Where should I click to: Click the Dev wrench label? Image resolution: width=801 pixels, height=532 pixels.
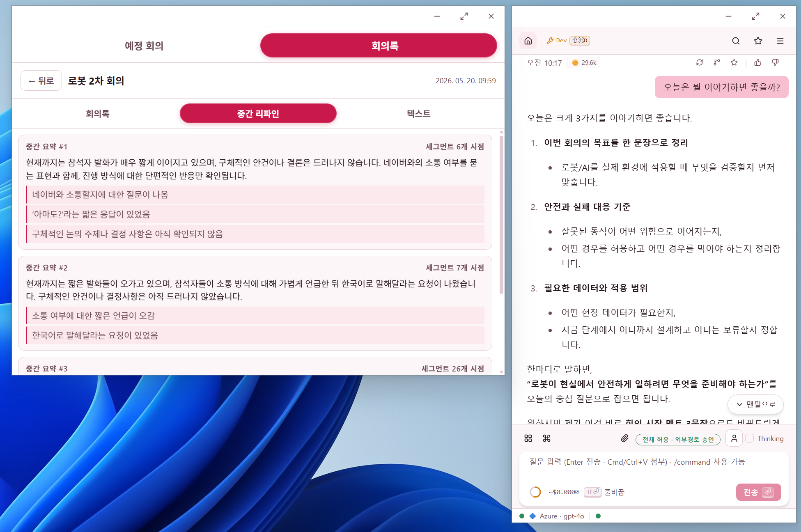point(556,40)
